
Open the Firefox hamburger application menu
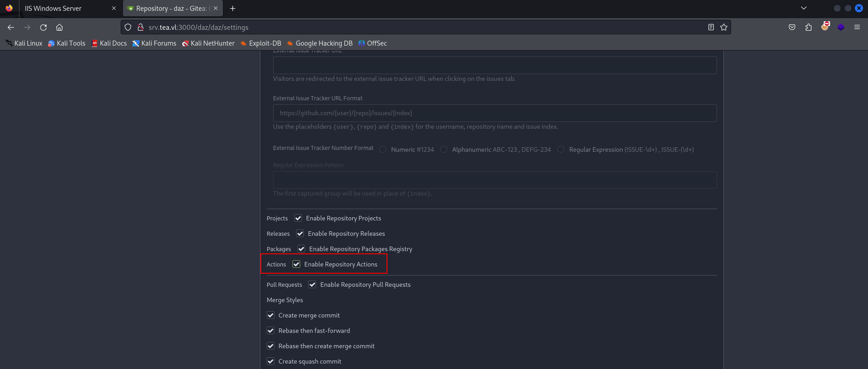[857, 28]
